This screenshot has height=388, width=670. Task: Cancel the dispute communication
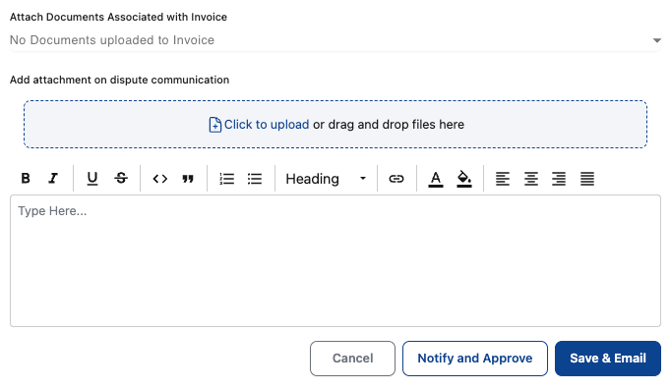click(353, 358)
